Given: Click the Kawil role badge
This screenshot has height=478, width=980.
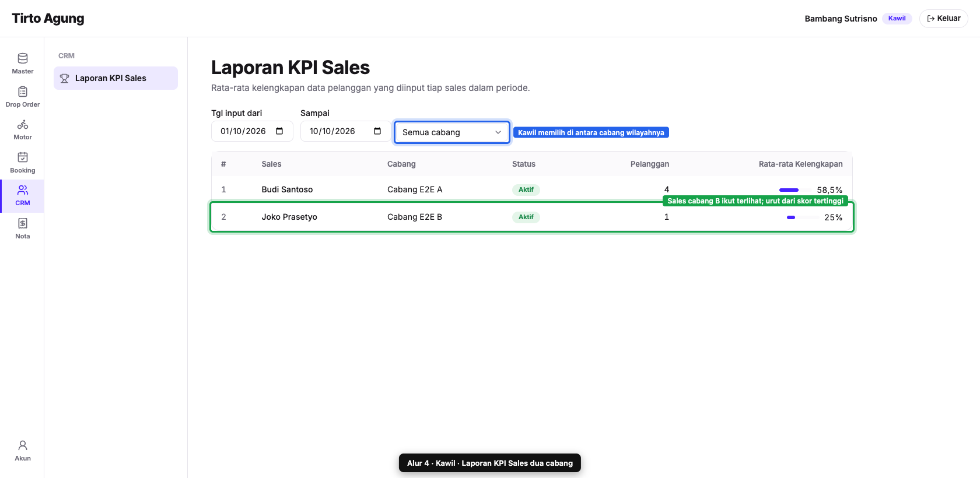Looking at the screenshot, I should 897,19.
